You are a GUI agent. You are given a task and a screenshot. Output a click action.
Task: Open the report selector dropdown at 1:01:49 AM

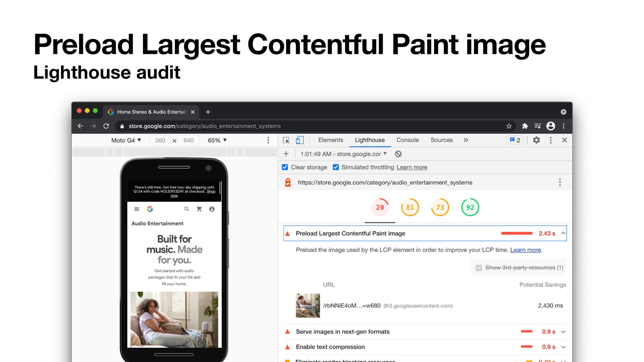pyautogui.click(x=343, y=154)
